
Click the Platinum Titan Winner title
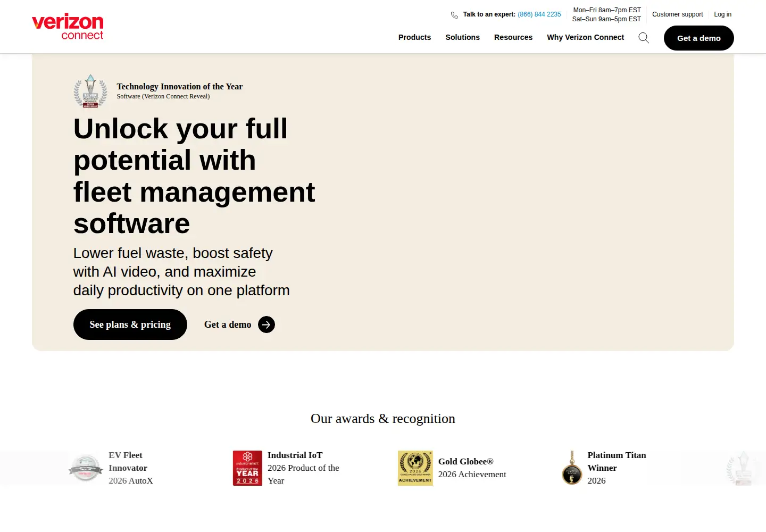(617, 462)
